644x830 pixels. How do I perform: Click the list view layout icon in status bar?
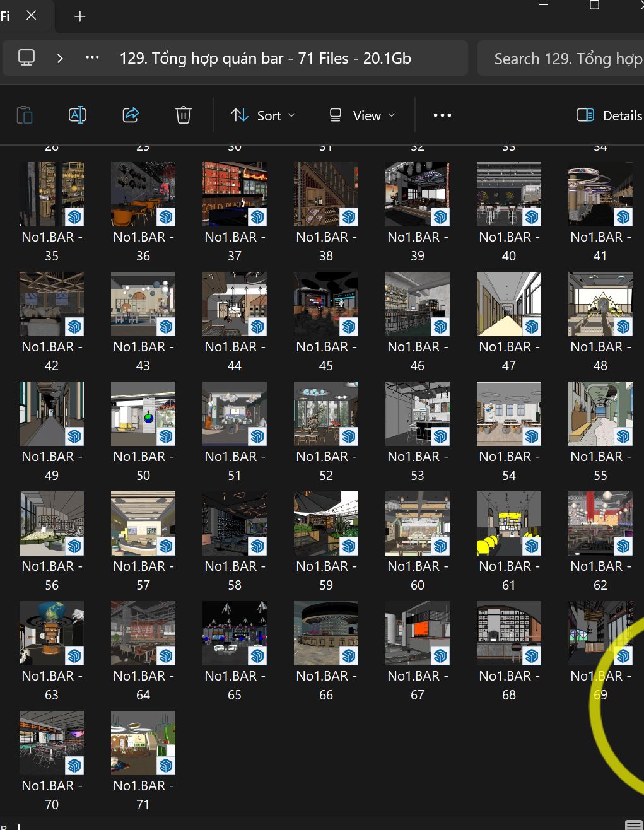click(x=633, y=825)
